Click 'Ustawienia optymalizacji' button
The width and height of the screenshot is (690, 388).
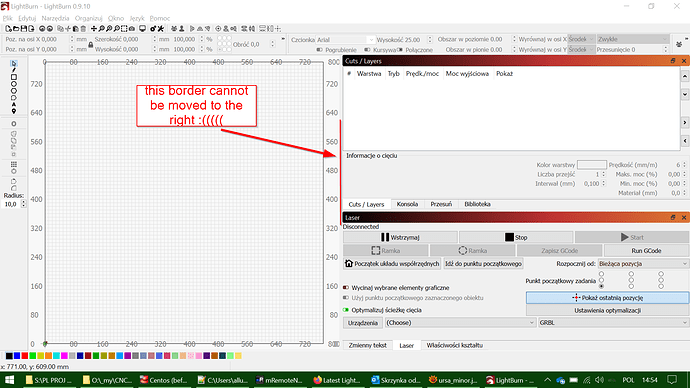[x=607, y=310]
